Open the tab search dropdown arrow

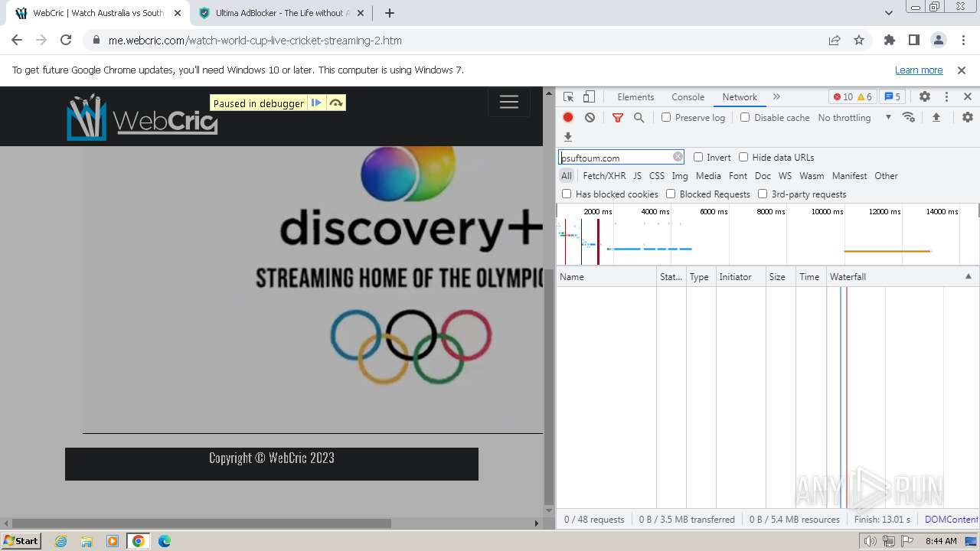[888, 12]
